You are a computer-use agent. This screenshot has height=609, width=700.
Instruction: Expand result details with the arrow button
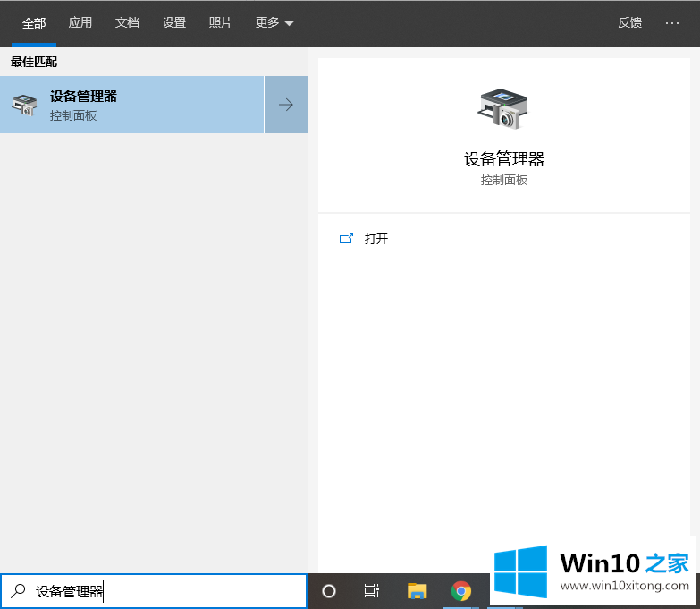click(x=286, y=105)
